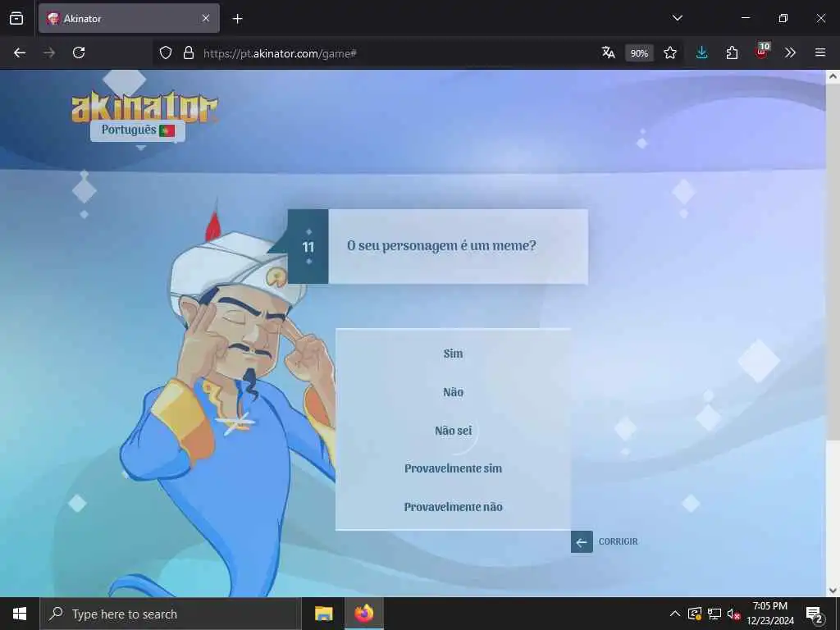
Task: Open the downloads panel
Action: click(702, 52)
